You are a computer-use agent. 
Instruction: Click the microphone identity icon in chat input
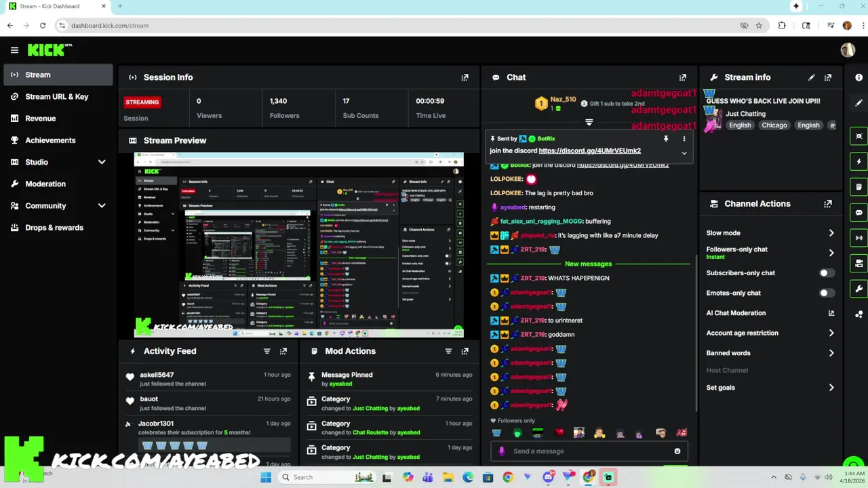coord(501,451)
